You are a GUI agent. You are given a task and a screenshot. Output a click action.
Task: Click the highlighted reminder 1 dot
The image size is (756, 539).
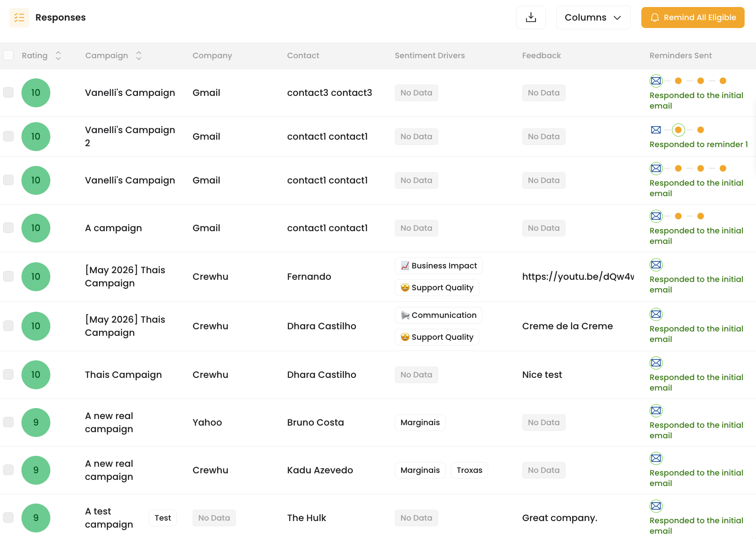(x=678, y=130)
